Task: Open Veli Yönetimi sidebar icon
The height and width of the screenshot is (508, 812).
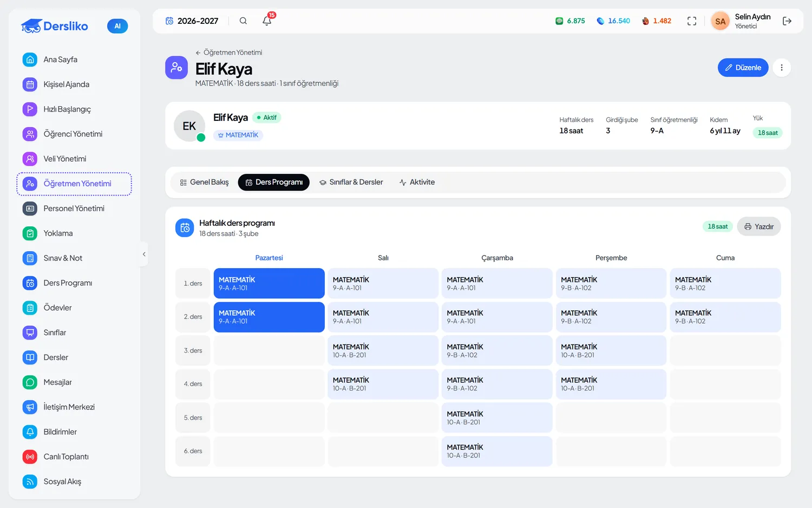Action: [30, 159]
